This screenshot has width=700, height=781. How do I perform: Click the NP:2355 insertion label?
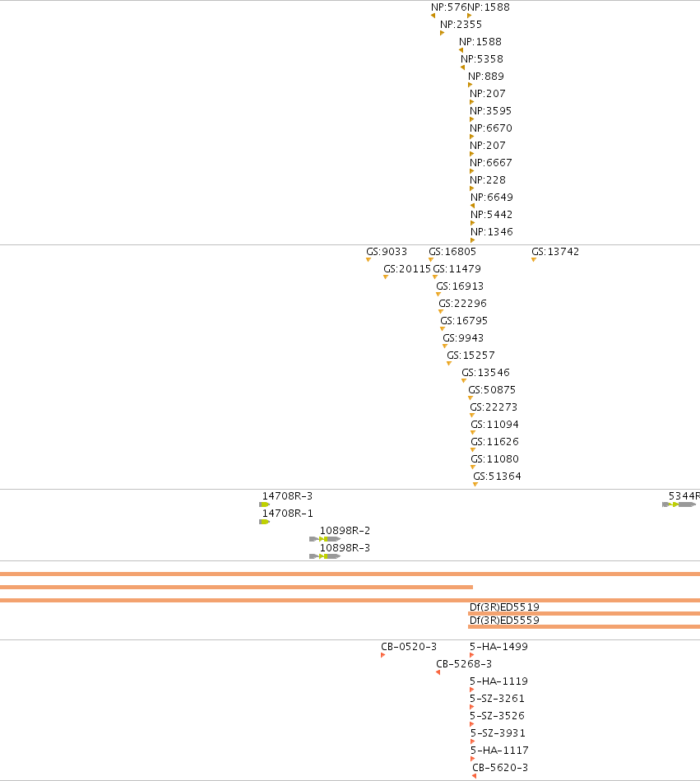click(461, 25)
